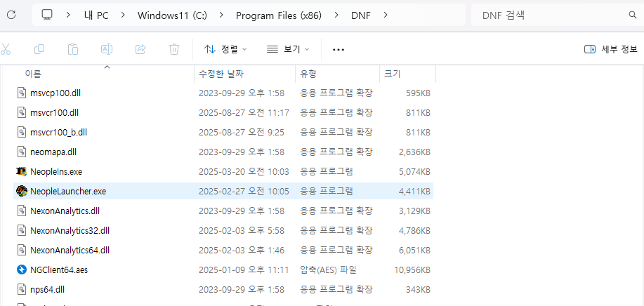Click the date 2025-01-09 오후 11:11
Screen dimensions: 644x306
pos(244,270)
